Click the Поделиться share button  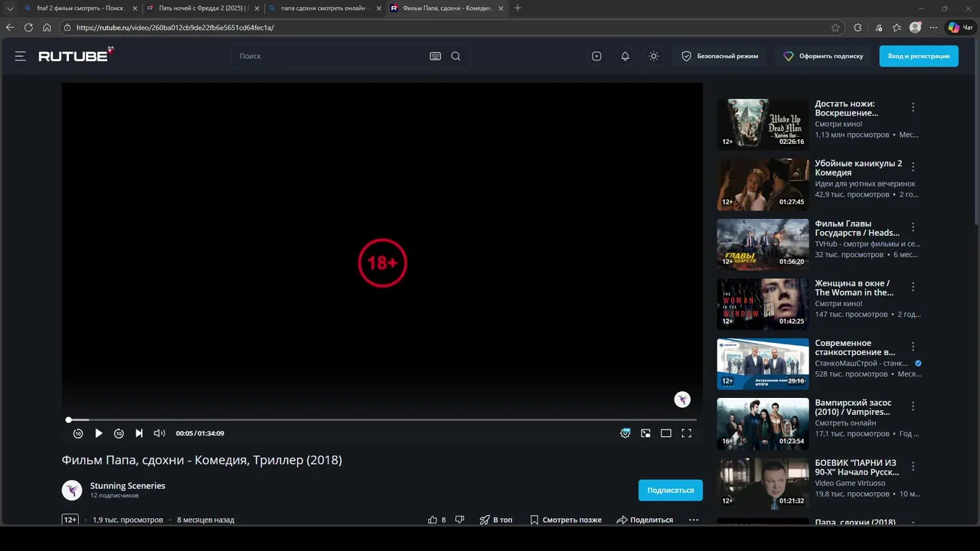click(x=645, y=520)
